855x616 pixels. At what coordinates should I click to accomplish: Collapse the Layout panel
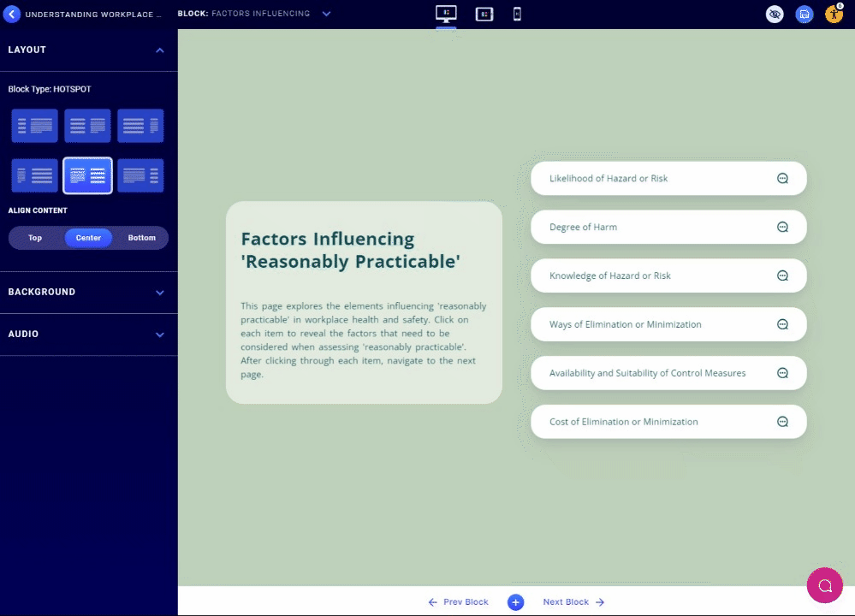[x=159, y=50]
